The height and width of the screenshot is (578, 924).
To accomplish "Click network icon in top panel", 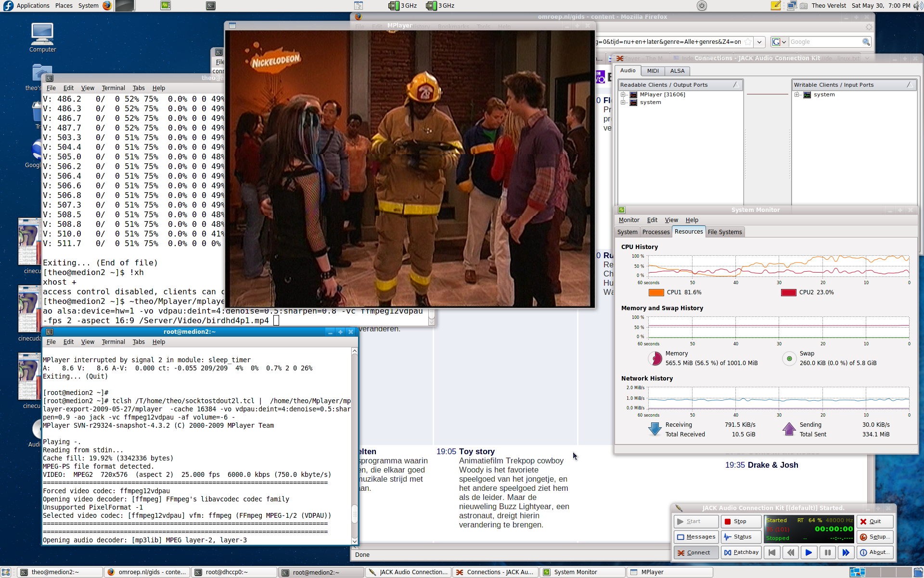I will tap(791, 6).
